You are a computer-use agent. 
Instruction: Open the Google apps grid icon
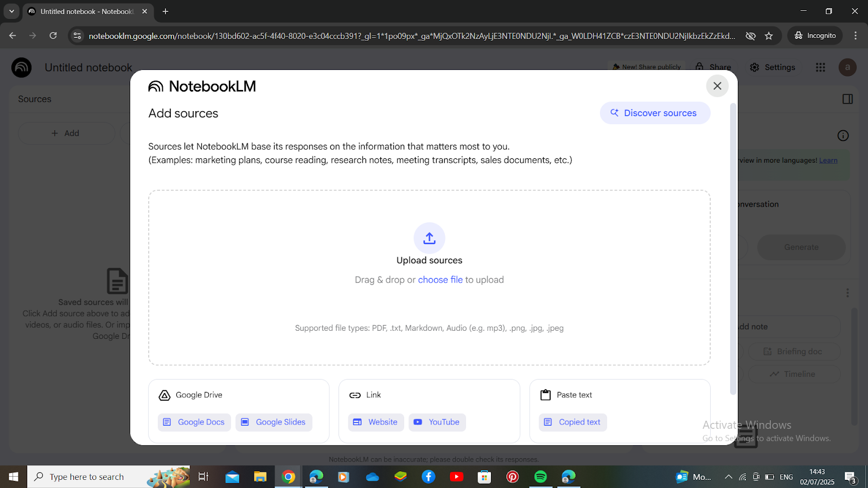[x=820, y=67]
